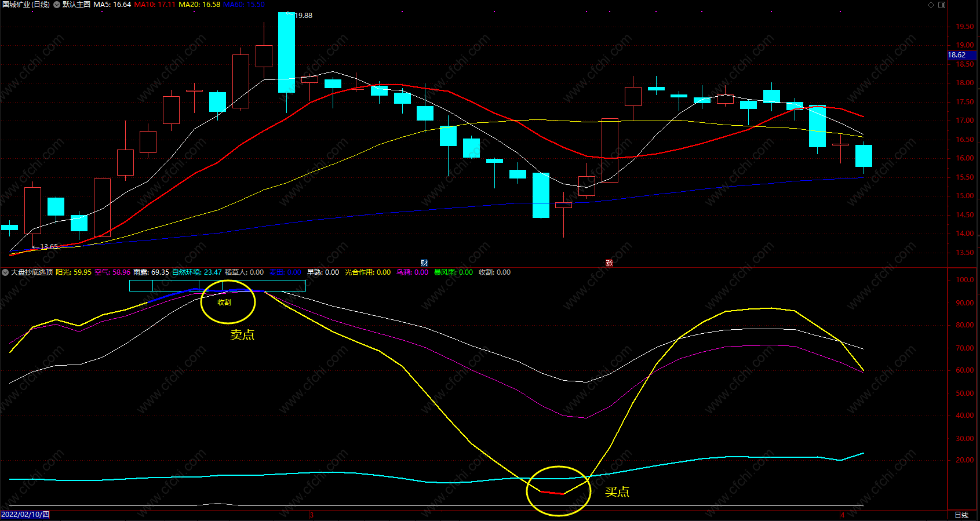The image size is (980, 521).
Task: Toggle the side panel layout icon
Action: click(942, 5)
